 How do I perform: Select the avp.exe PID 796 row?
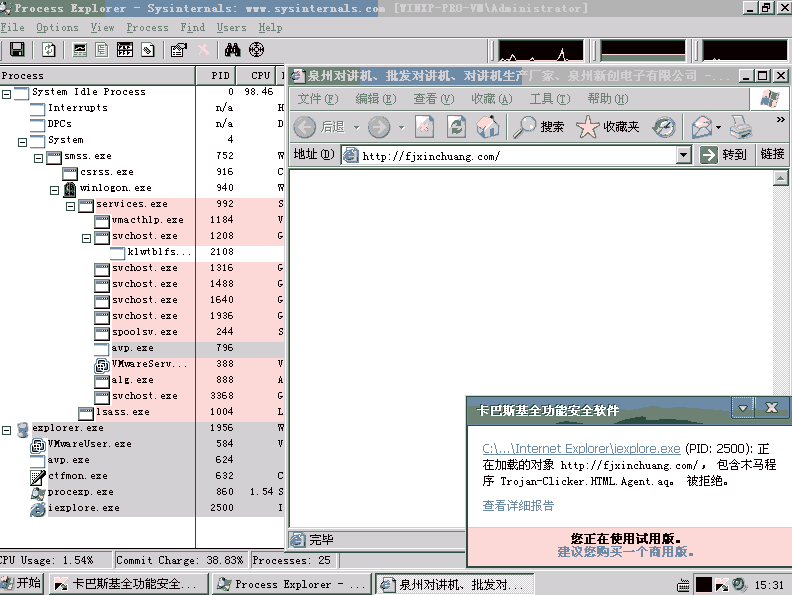pyautogui.click(x=142, y=348)
